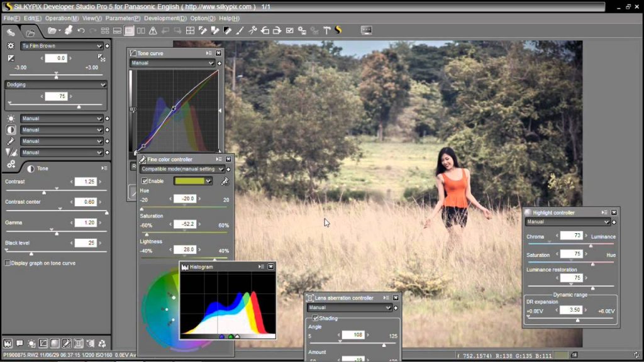This screenshot has width=644, height=362.
Task: Click the recycle arrows icon in bottom bar
Action: pos(102,343)
